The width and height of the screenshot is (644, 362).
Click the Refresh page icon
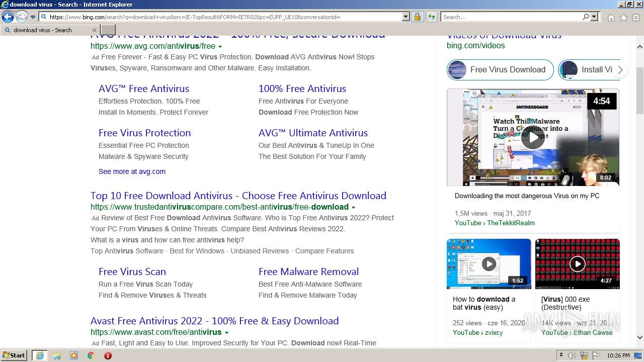(x=431, y=17)
